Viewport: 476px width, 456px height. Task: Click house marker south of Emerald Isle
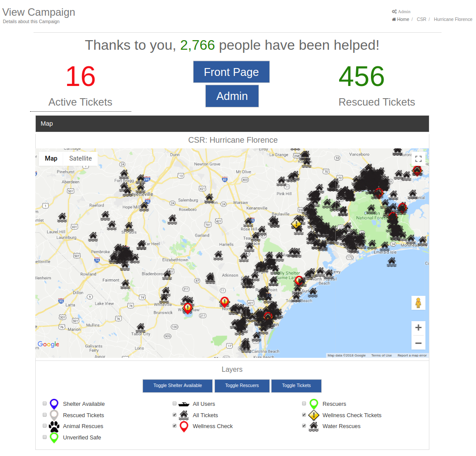[391, 262]
